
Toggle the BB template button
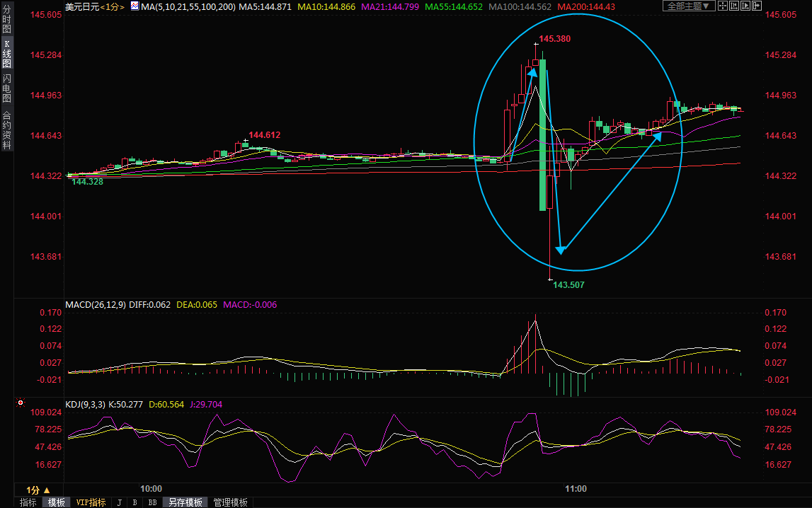[152, 502]
